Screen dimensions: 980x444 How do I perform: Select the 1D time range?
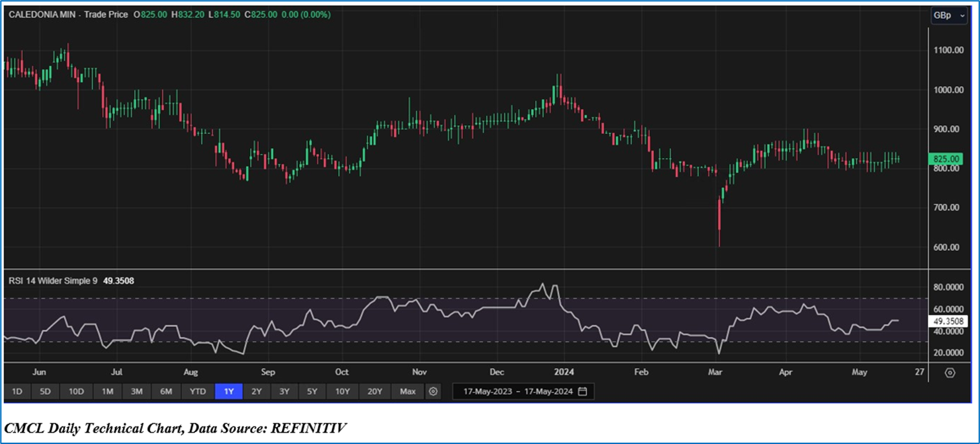click(x=17, y=391)
